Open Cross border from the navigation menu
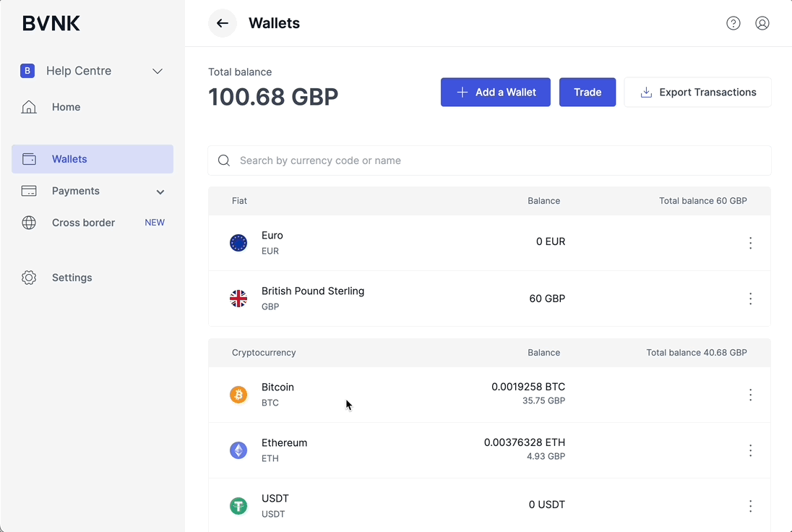792x532 pixels. [x=83, y=223]
